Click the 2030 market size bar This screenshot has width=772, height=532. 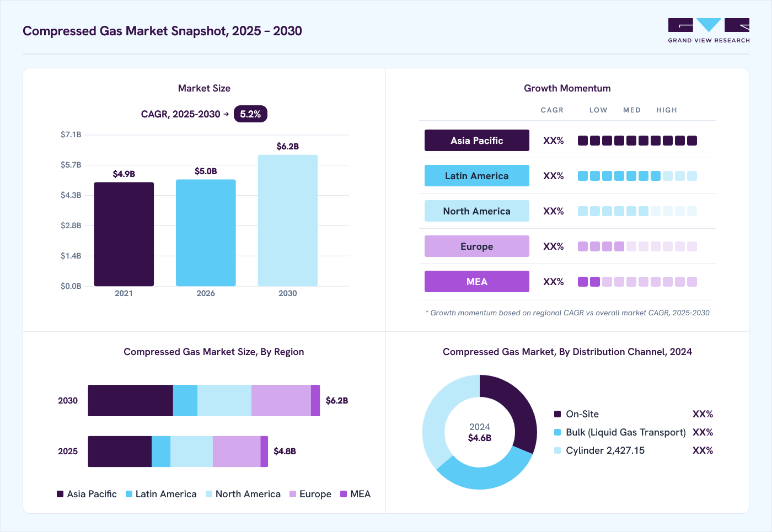pyautogui.click(x=288, y=221)
